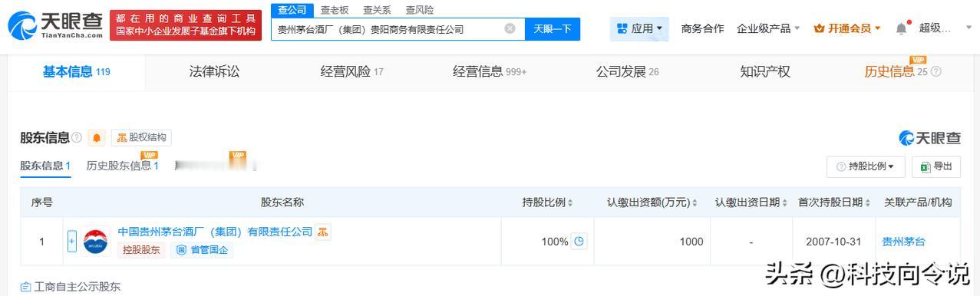Click the help icon next to 历史信息 tab
980x296 pixels.
[935, 72]
